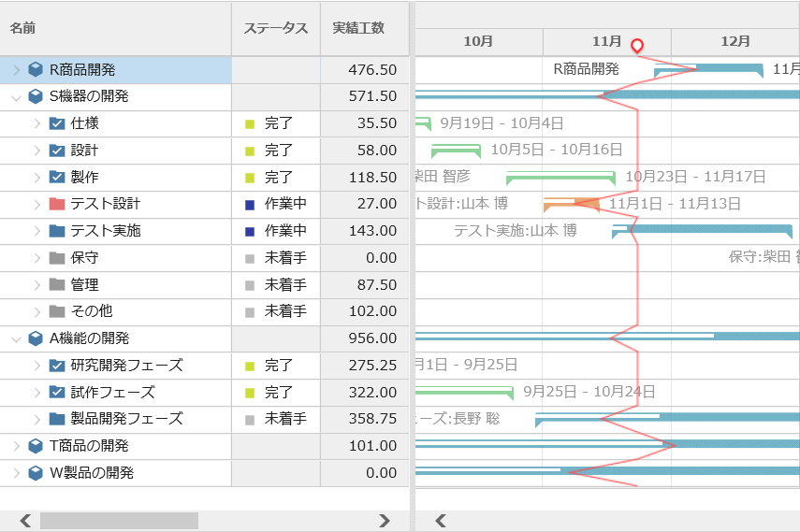
Task: Click the 実績工数 column header
Action: [358, 28]
